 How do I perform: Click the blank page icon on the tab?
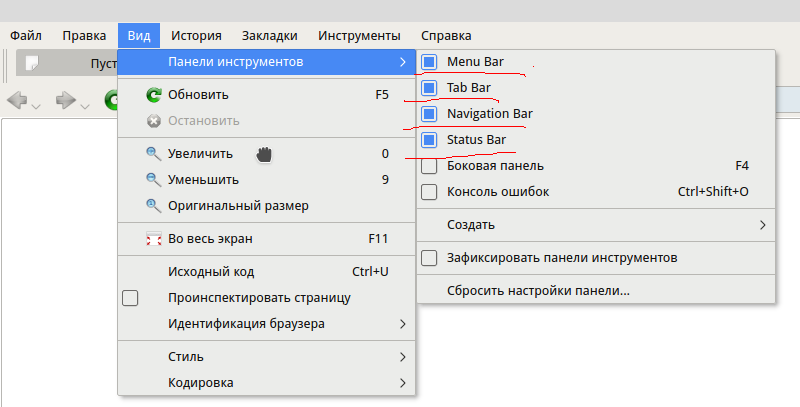point(34,63)
